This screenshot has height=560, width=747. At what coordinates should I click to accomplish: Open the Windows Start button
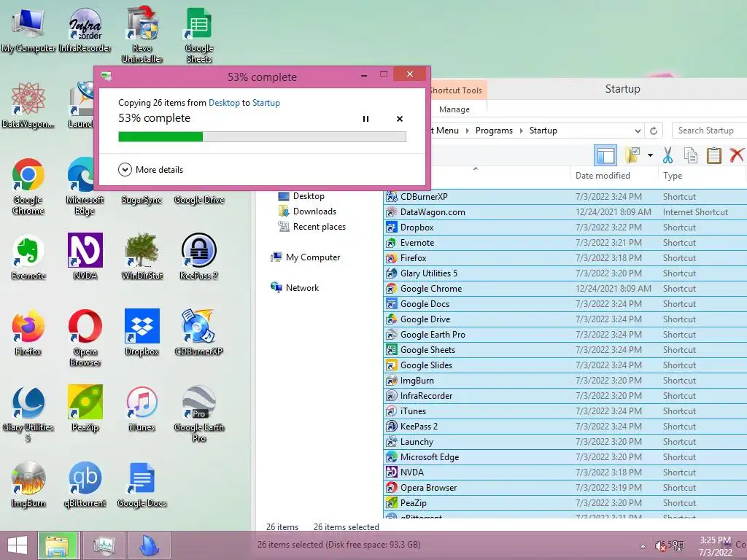coord(18,545)
